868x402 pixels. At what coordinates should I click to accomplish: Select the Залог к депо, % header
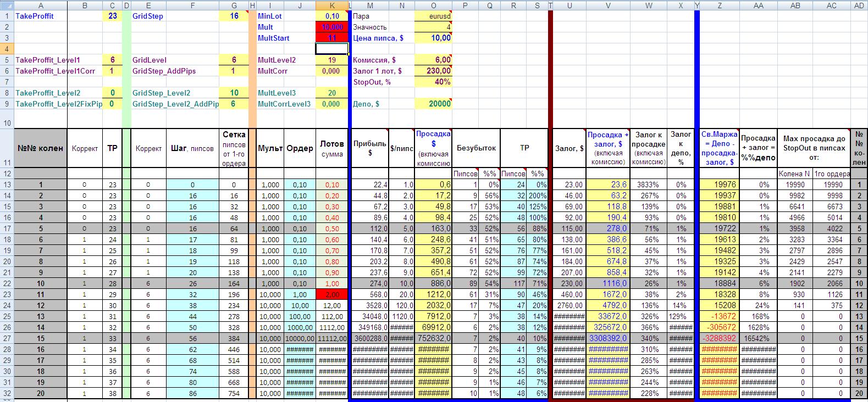click(682, 148)
